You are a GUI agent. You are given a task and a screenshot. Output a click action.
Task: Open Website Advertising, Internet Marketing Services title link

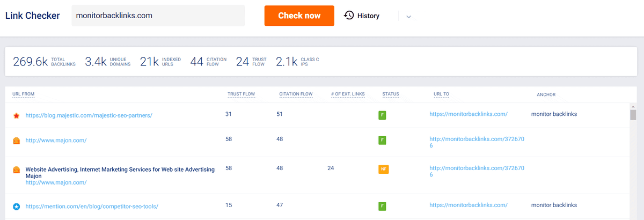click(x=120, y=172)
